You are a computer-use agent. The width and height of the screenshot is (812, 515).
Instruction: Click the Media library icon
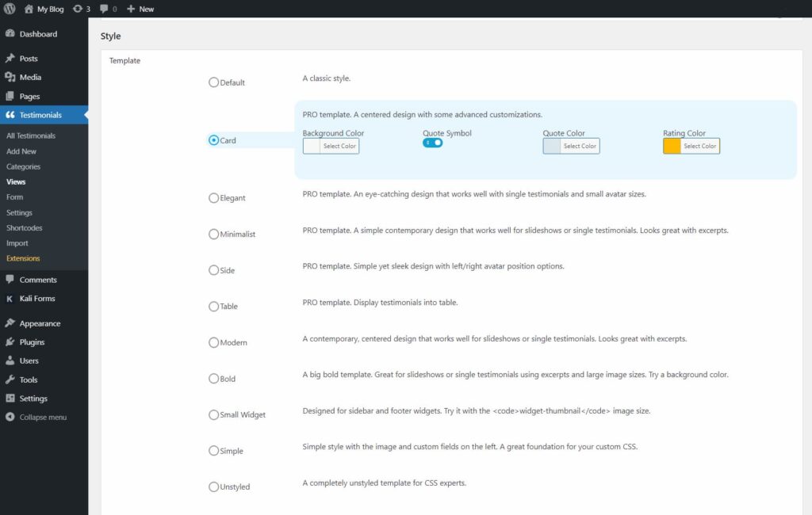tap(10, 77)
